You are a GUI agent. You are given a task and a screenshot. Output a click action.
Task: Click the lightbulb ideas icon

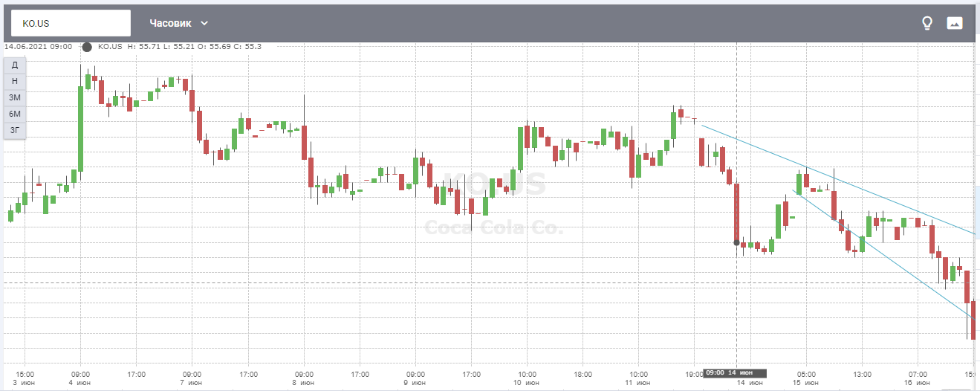(x=927, y=23)
